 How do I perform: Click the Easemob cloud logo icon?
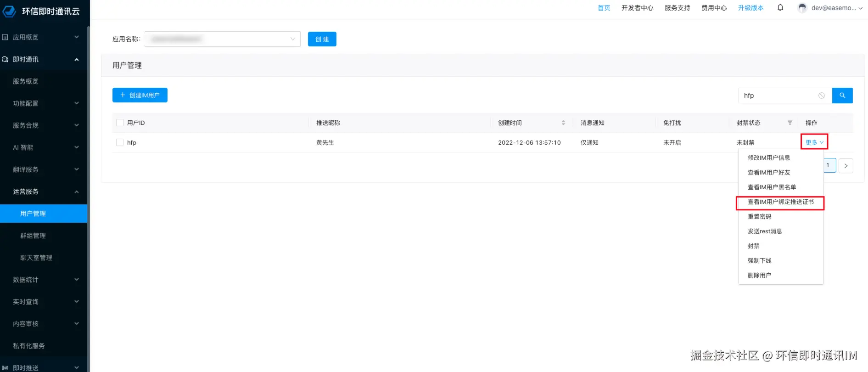pyautogui.click(x=10, y=11)
